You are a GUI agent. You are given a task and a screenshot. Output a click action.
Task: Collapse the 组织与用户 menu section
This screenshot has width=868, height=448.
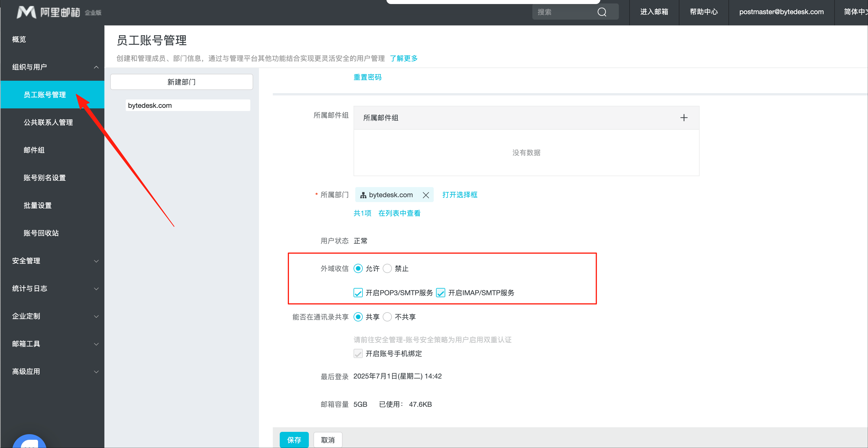(52, 67)
